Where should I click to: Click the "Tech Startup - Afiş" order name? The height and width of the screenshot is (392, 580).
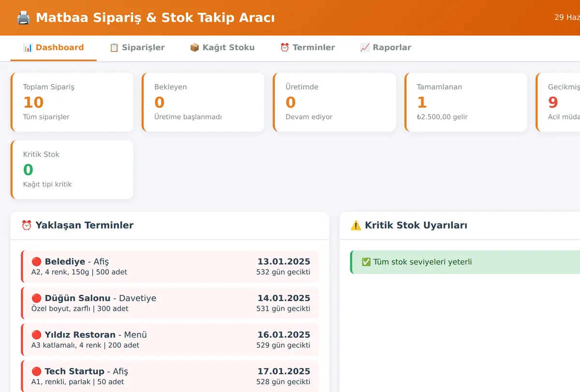pos(87,371)
